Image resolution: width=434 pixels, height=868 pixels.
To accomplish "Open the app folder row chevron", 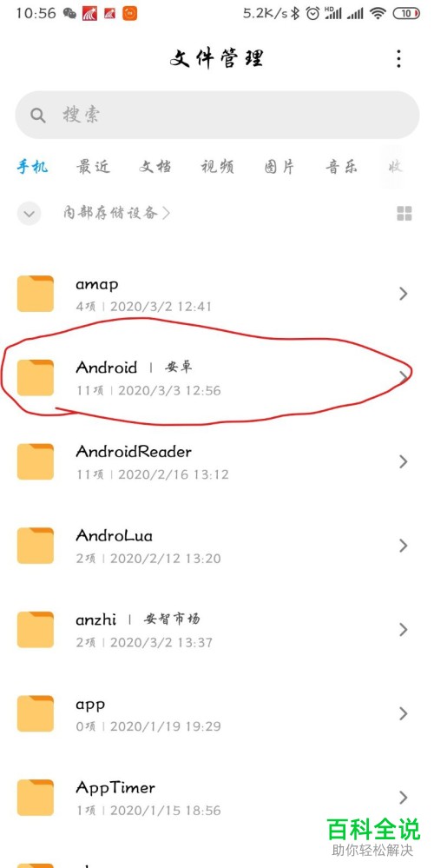I will pos(404,713).
